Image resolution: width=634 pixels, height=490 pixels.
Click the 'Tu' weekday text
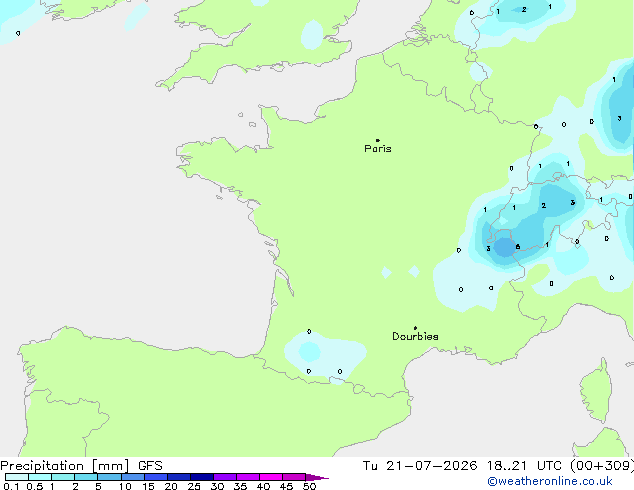click(370, 466)
